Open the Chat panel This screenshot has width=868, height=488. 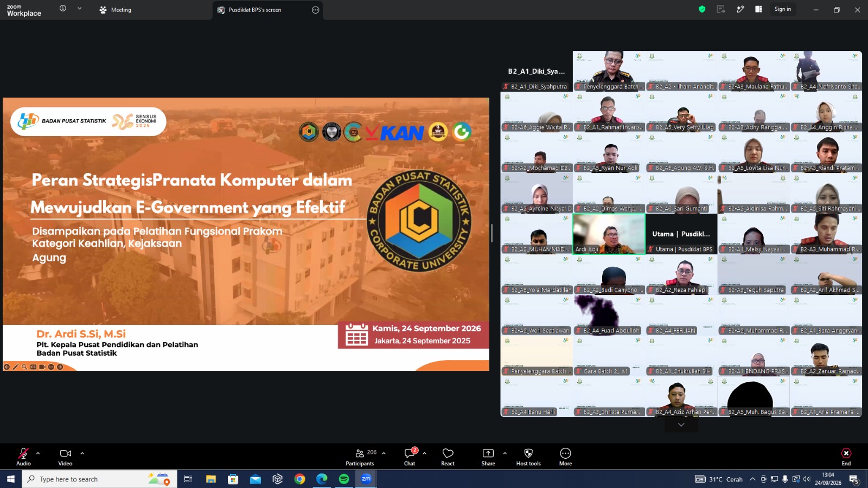pyautogui.click(x=410, y=457)
